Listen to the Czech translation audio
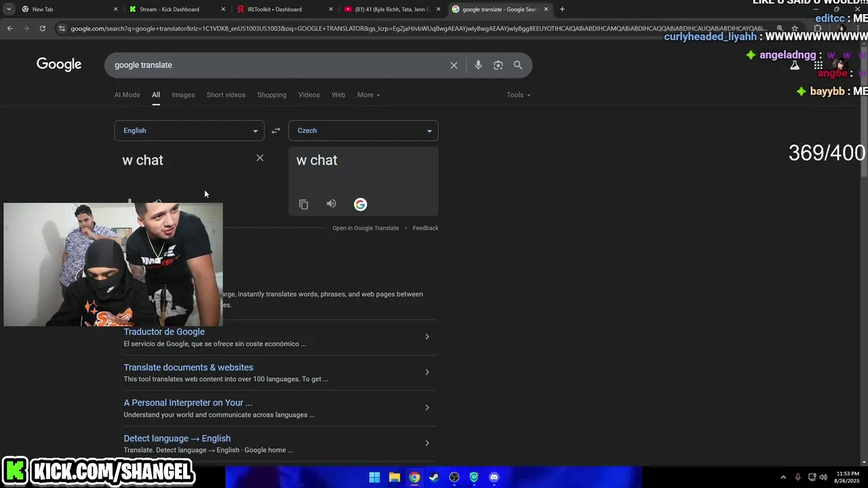 pyautogui.click(x=331, y=204)
